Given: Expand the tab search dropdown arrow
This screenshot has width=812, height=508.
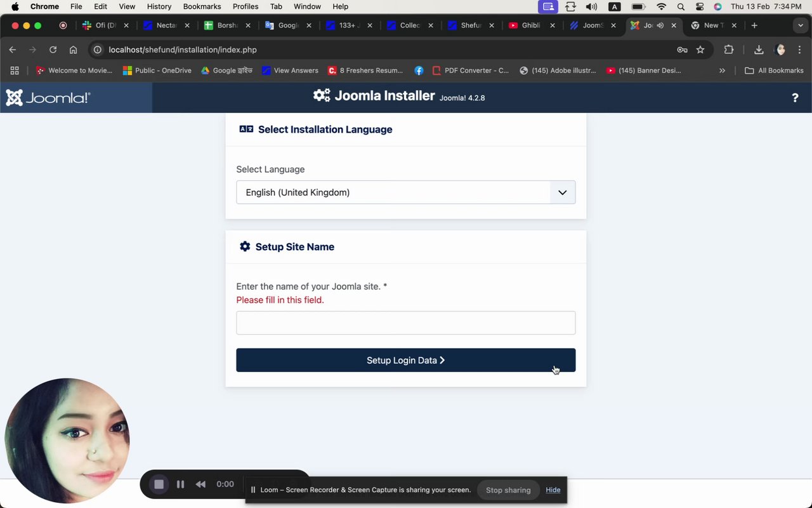Looking at the screenshot, I should pyautogui.click(x=800, y=25).
